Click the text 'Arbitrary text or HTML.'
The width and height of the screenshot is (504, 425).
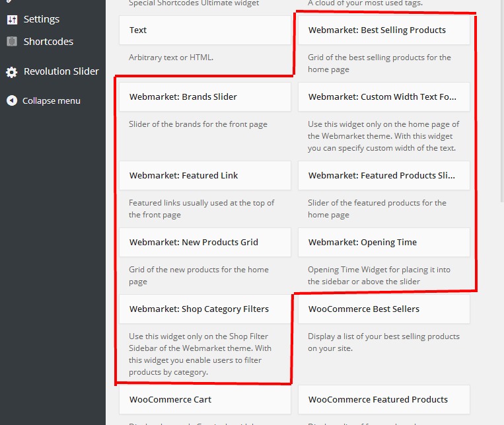171,58
